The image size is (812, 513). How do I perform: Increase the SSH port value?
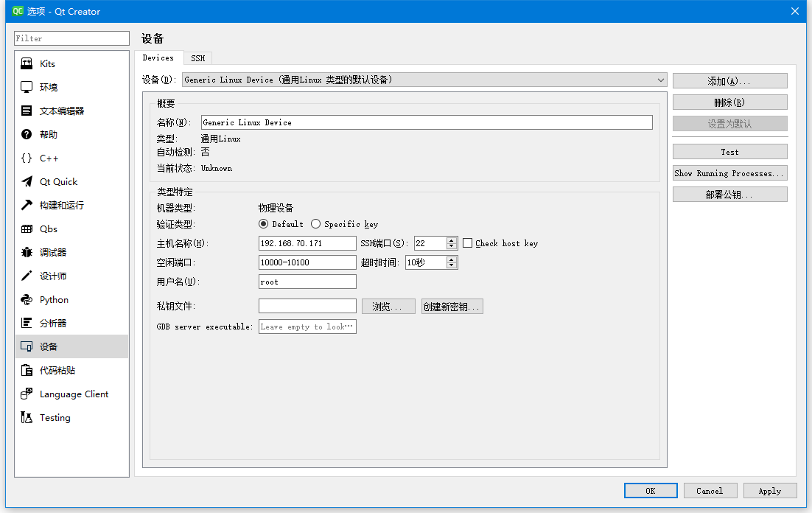(x=452, y=240)
